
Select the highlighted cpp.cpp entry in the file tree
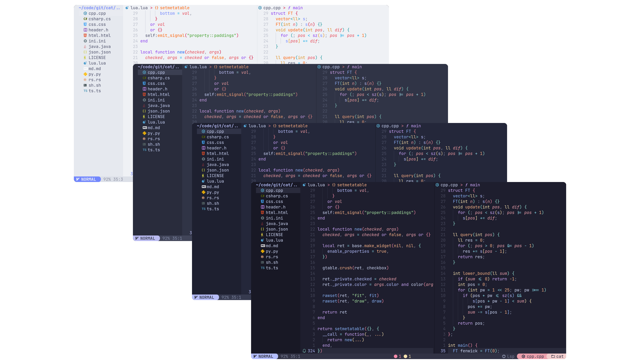[x=275, y=190]
